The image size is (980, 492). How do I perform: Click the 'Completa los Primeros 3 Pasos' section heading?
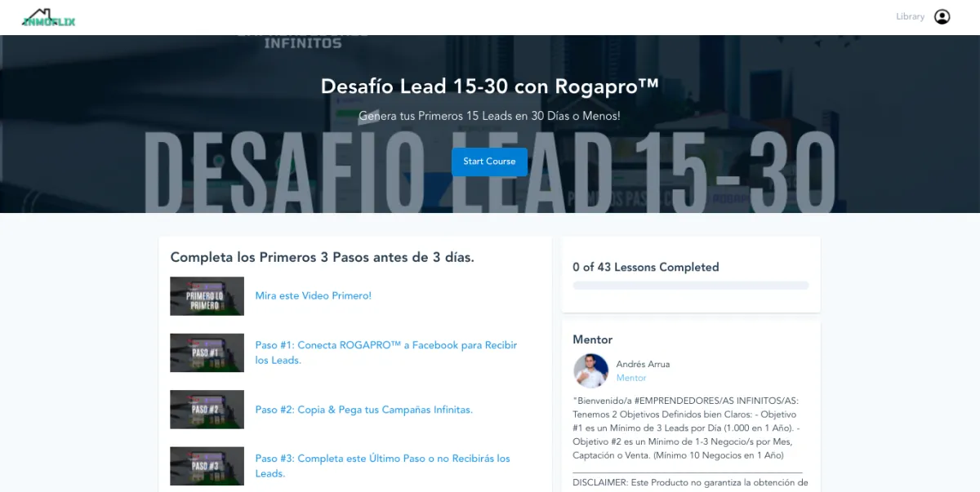(323, 257)
